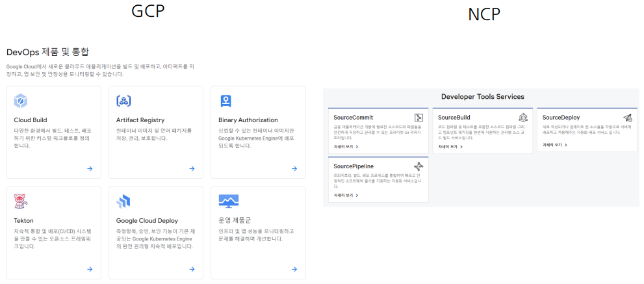Open the Binary Authorization card arrow

(294, 168)
